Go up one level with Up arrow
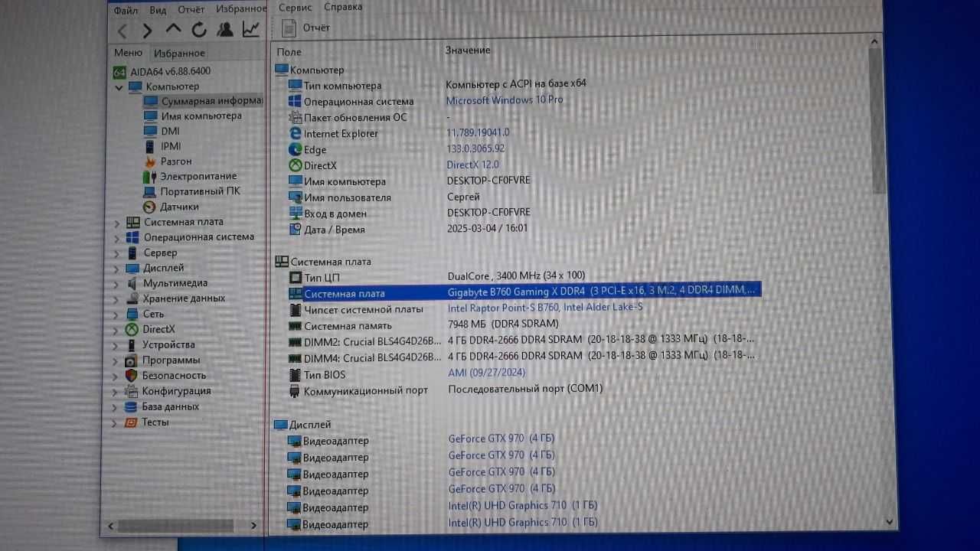The height and width of the screenshot is (551, 980). (x=173, y=29)
